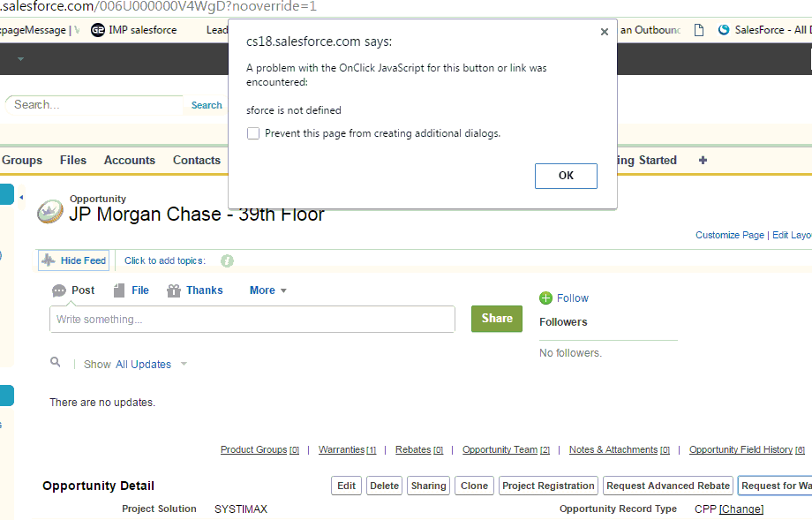
Task: Click the browser address bar URL
Action: (159, 7)
